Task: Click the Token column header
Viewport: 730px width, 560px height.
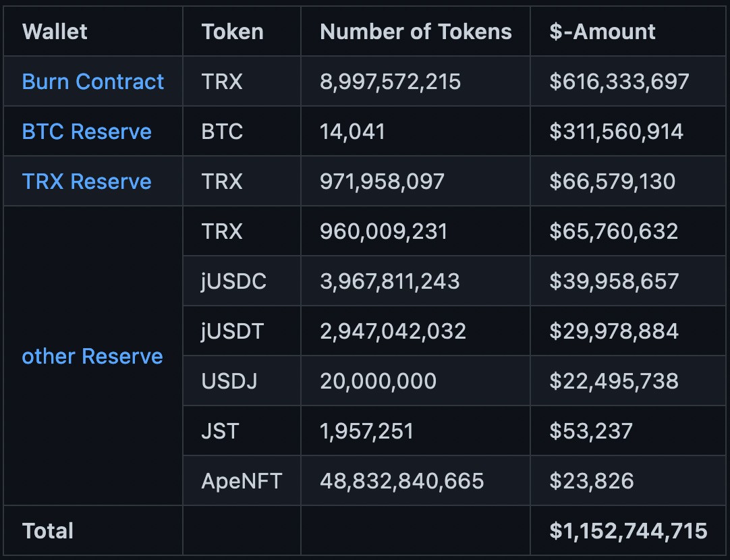Action: coord(232,32)
